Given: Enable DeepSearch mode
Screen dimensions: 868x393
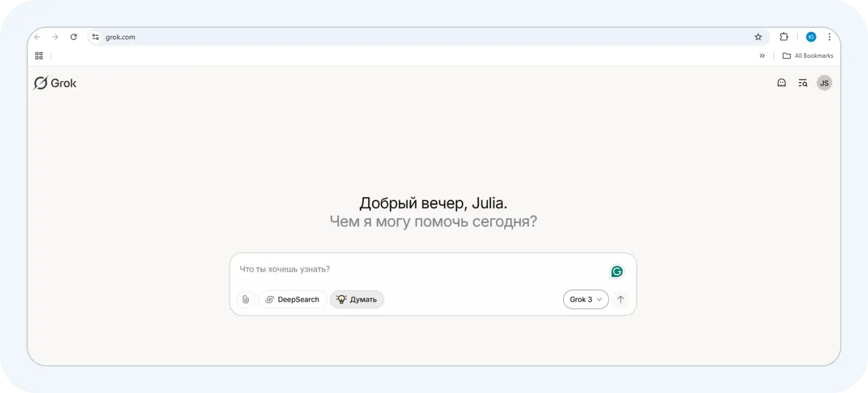Looking at the screenshot, I should point(292,299).
